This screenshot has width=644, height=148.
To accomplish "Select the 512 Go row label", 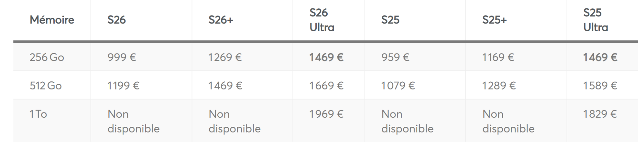I will point(46,85).
